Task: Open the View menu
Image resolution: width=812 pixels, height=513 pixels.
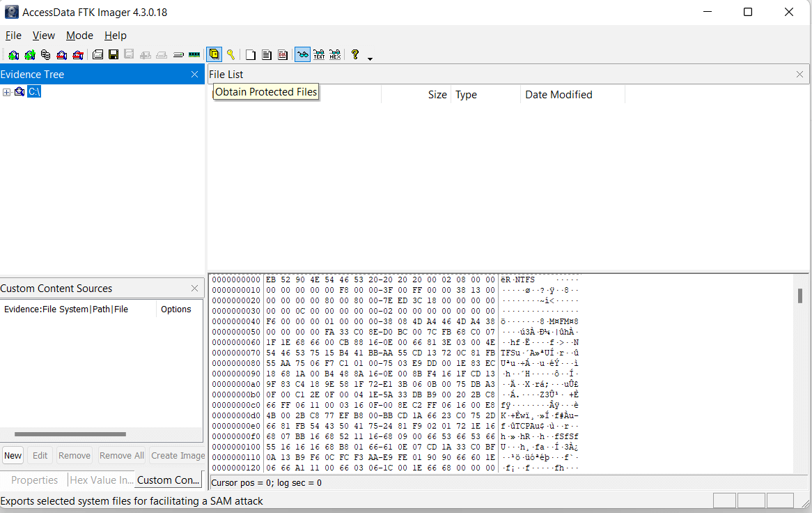Action: (43, 36)
